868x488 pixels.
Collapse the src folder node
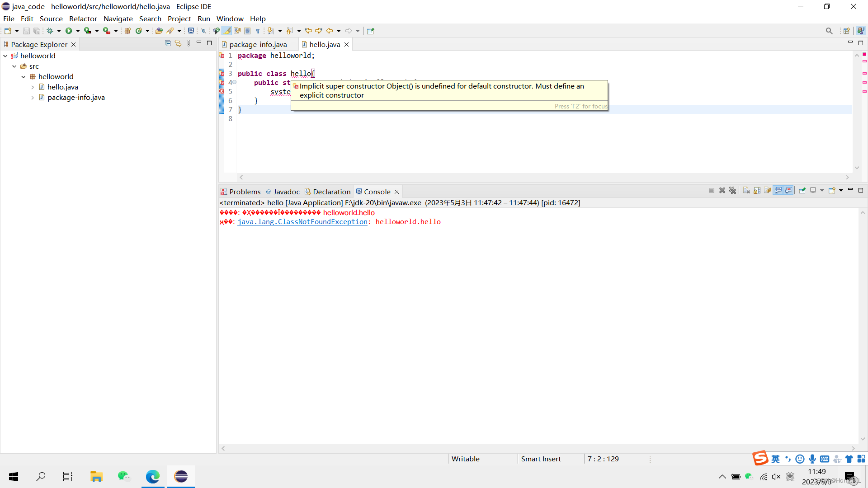(x=14, y=66)
